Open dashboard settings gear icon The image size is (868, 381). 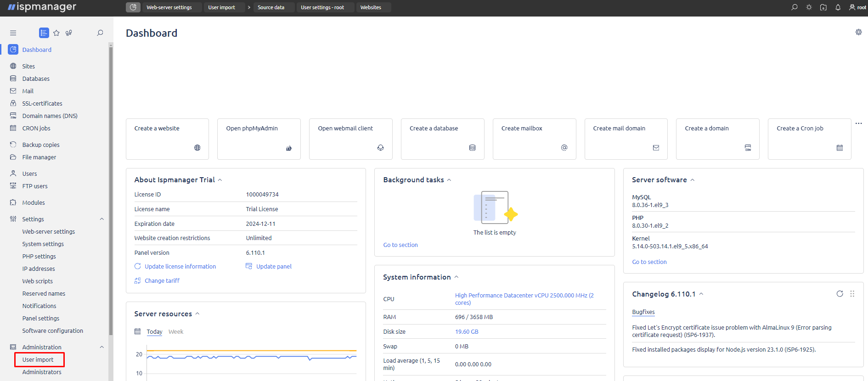(858, 32)
